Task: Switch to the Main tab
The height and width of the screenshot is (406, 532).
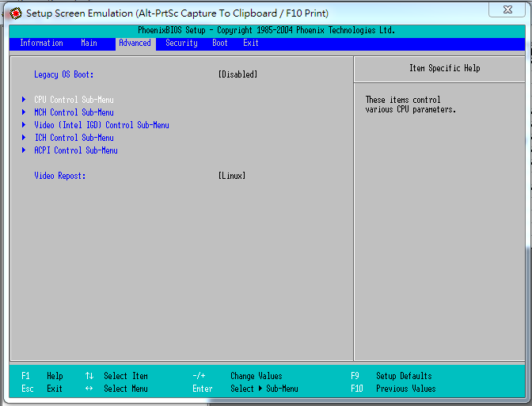Action: [89, 43]
